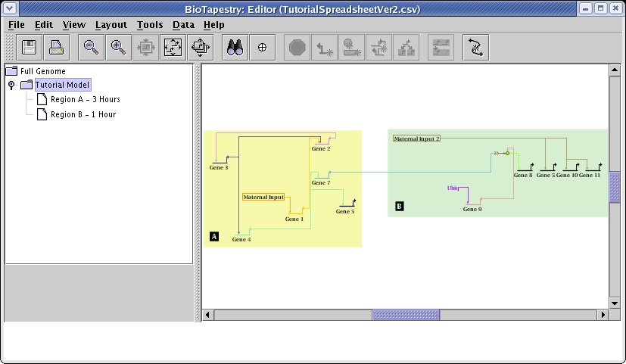Click the zoom-to-full-model icon
The width and height of the screenshot is (626, 364).
tap(173, 47)
